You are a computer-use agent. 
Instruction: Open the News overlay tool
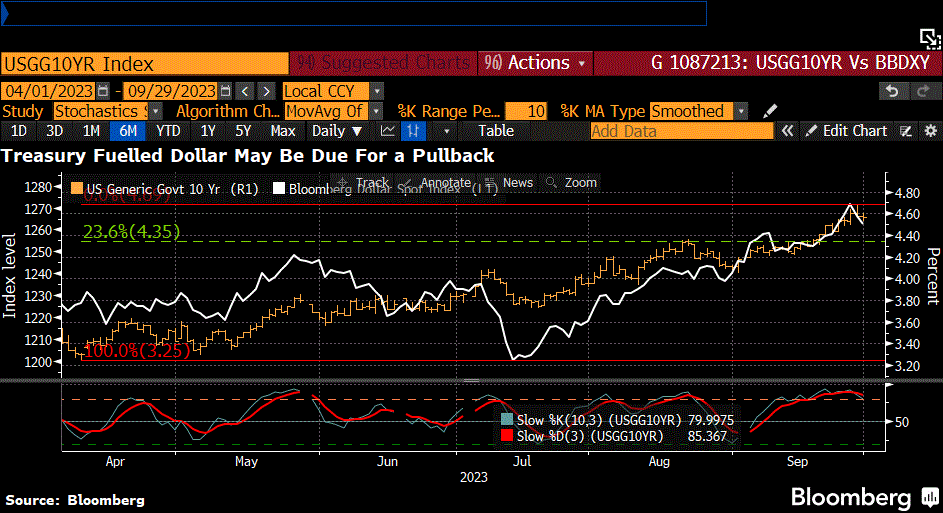pos(509,182)
